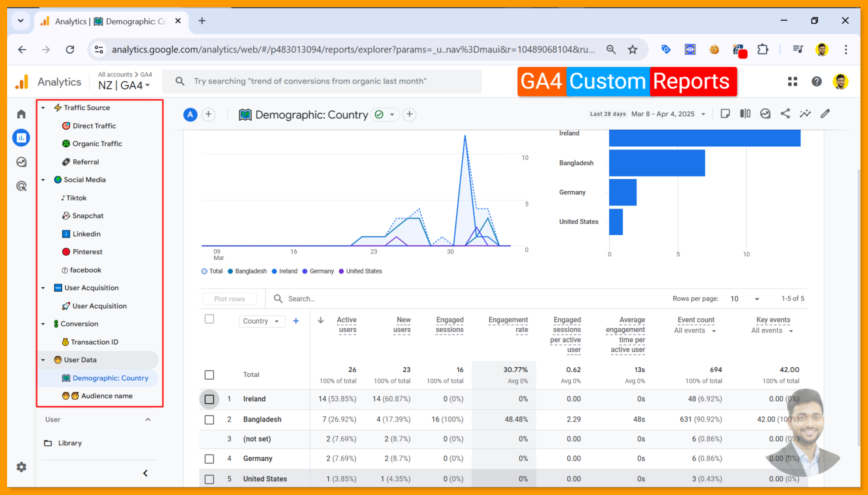Open the Rows per page dropdown
This screenshot has width=868, height=495.
744,299
